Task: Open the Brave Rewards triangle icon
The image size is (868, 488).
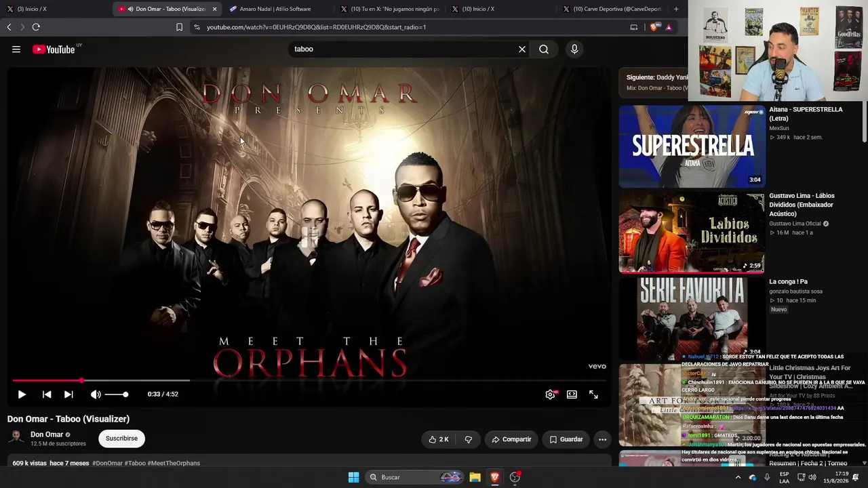Action: [669, 27]
